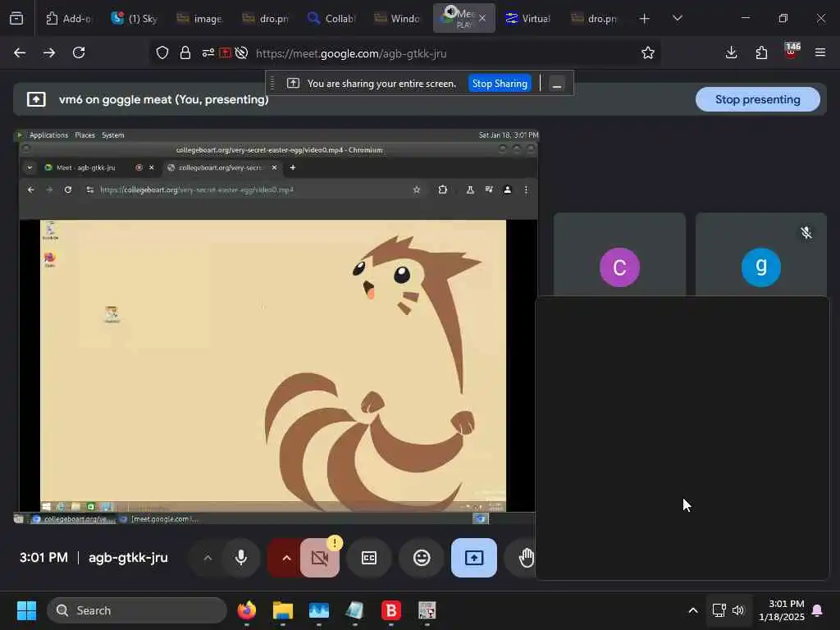
Task: Toggle closed captions in Meet
Action: (369, 558)
